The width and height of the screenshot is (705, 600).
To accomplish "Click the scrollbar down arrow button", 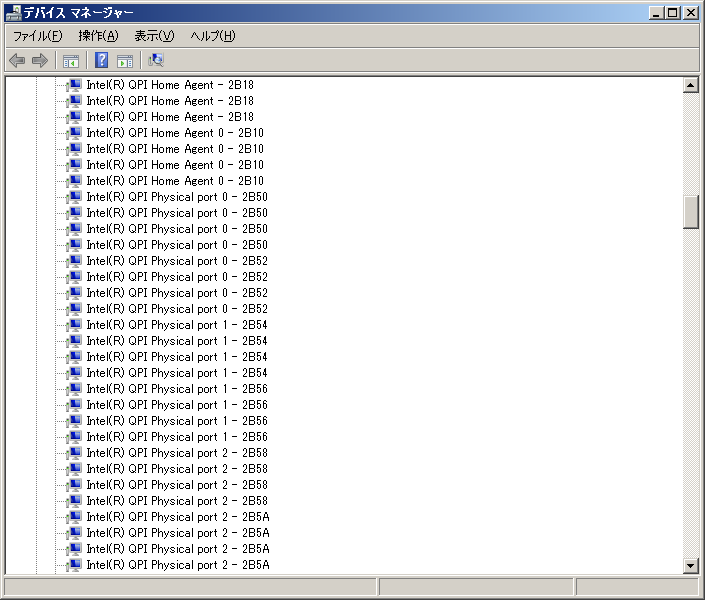I will pos(690,565).
